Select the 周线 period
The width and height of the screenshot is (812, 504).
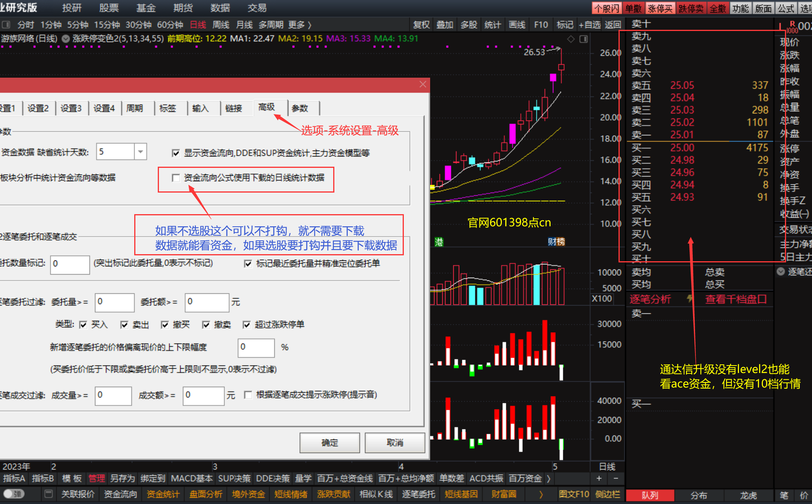(x=221, y=25)
